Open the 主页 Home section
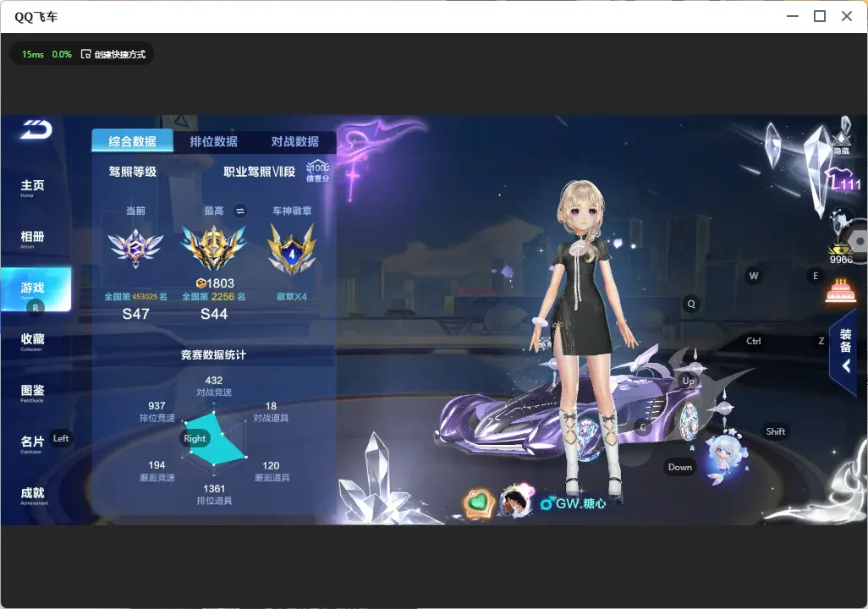 (32, 188)
